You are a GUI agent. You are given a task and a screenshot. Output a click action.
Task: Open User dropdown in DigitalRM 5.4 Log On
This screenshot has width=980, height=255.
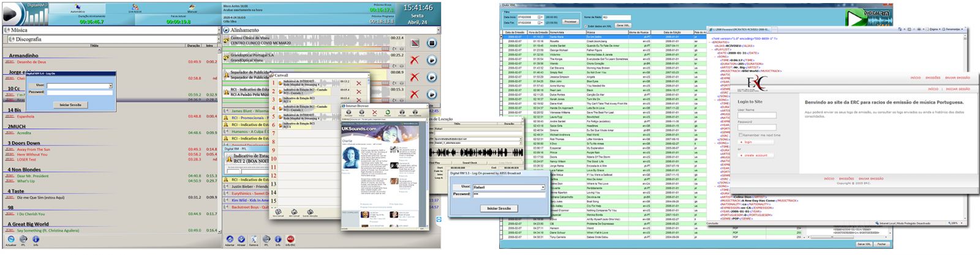point(110,86)
